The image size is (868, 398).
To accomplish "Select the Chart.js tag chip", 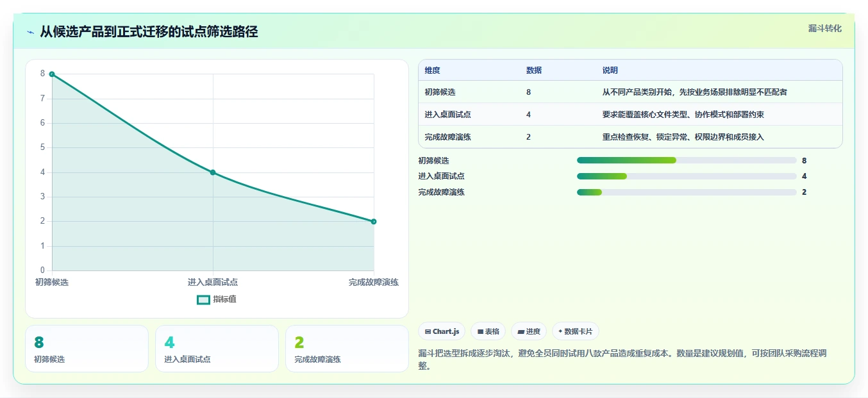I will click(x=442, y=331).
